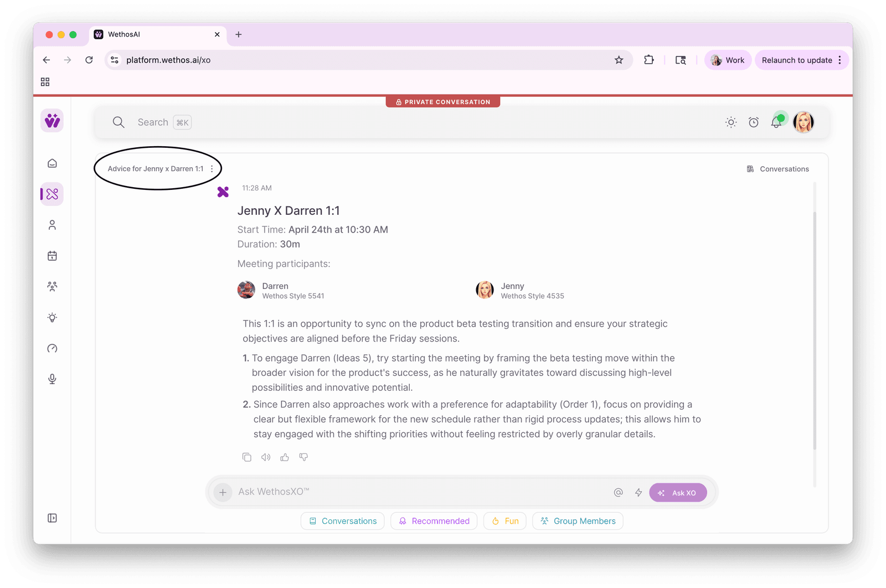Open a new browser tab

tap(239, 34)
